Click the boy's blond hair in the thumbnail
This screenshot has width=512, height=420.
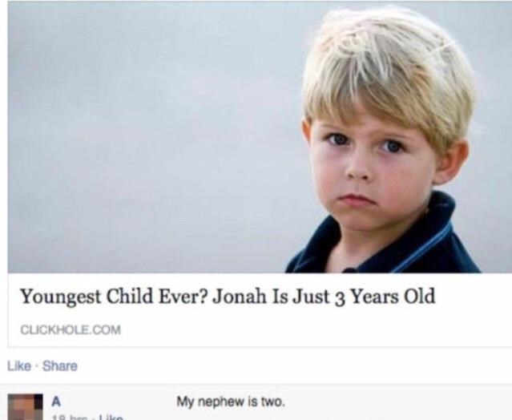389,65
